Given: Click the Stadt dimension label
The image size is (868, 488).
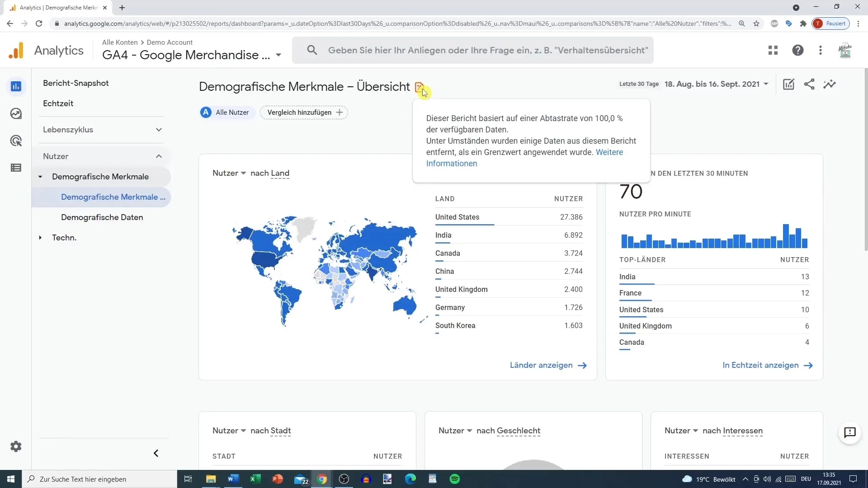Looking at the screenshot, I should (280, 431).
